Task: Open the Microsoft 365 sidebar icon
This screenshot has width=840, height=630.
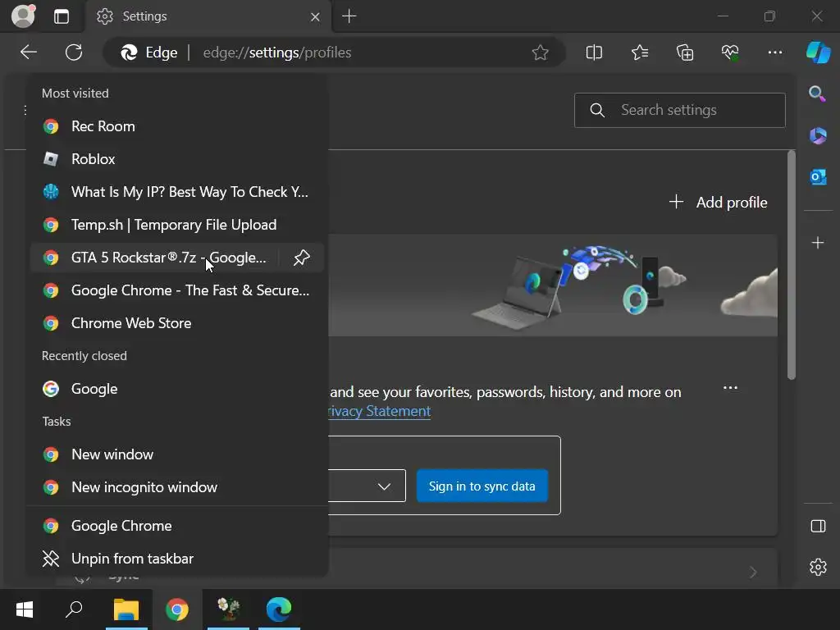Action: pos(818,135)
